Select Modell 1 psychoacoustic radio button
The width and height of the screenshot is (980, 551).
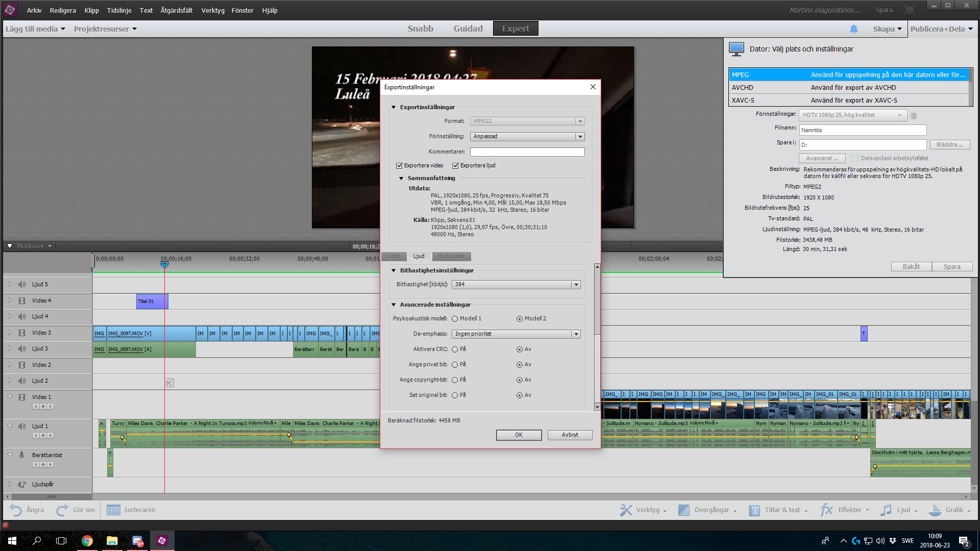(455, 319)
